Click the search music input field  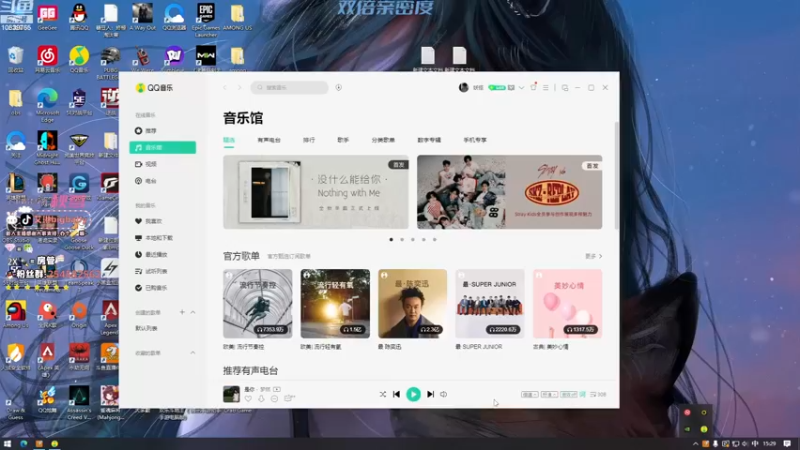pyautogui.click(x=289, y=88)
